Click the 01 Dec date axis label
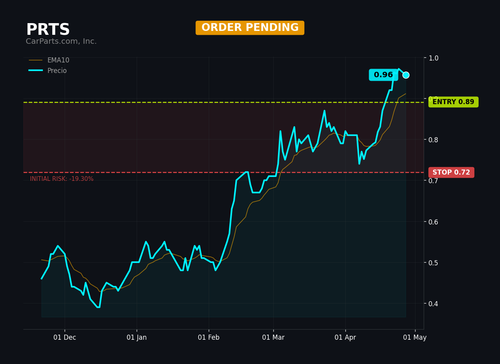 64,337
